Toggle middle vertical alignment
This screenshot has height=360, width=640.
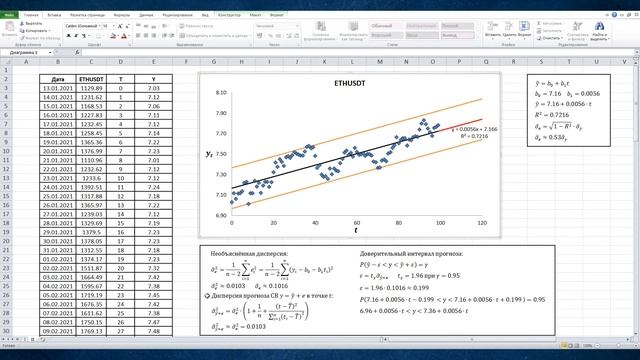(x=146, y=26)
